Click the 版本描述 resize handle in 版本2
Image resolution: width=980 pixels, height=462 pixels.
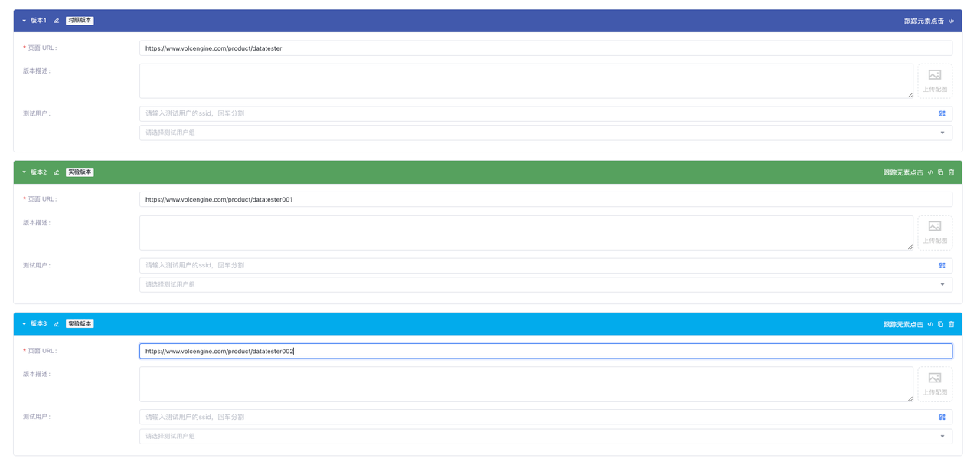(x=910, y=247)
